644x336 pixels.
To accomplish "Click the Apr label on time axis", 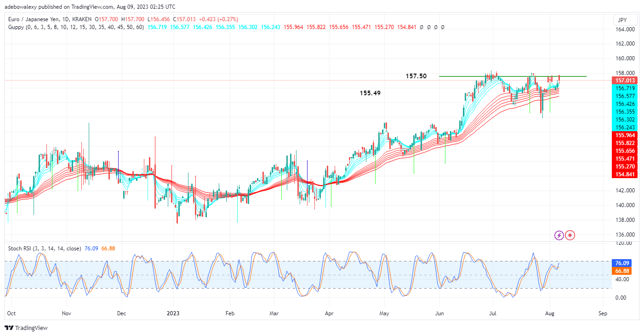I will (x=329, y=313).
